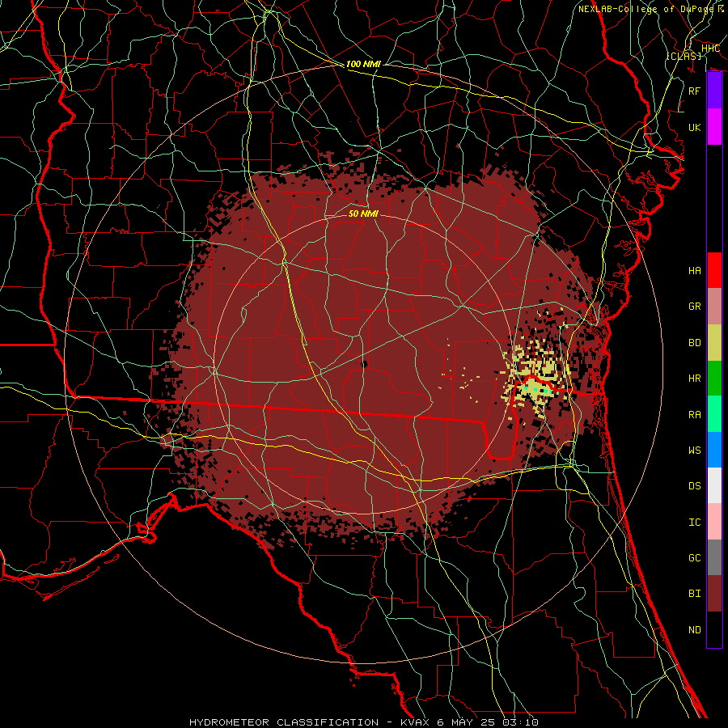Click the DS white legend swatch
728x728 pixels.
[x=714, y=485]
